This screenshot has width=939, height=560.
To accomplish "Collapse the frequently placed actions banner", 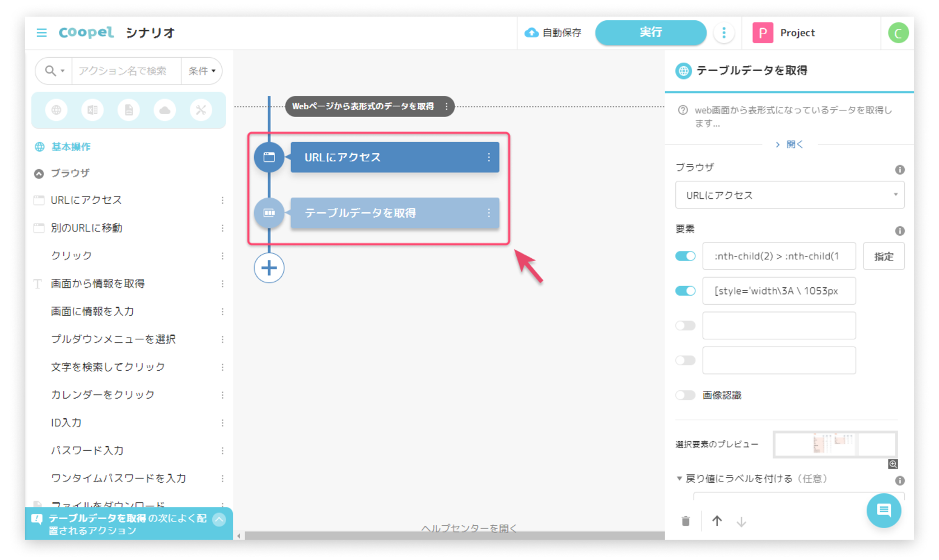I will click(219, 519).
